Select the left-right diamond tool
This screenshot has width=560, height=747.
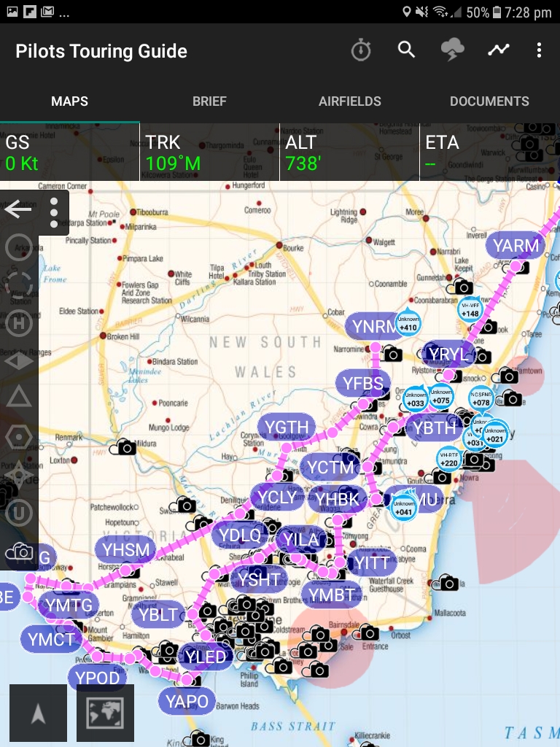(19, 361)
